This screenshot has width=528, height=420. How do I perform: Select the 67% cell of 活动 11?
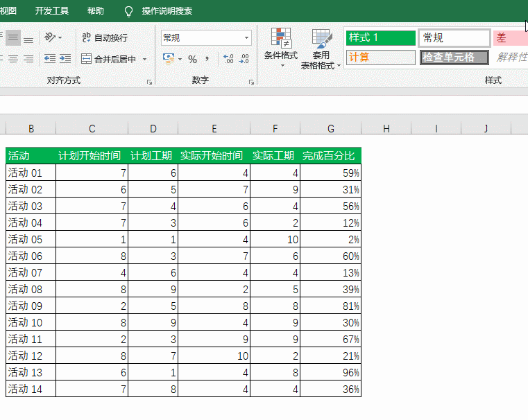(331, 339)
